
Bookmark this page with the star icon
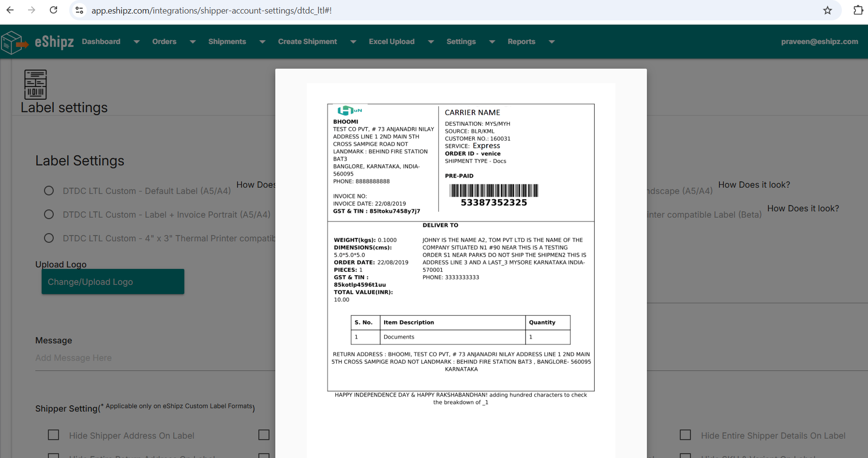827,10
